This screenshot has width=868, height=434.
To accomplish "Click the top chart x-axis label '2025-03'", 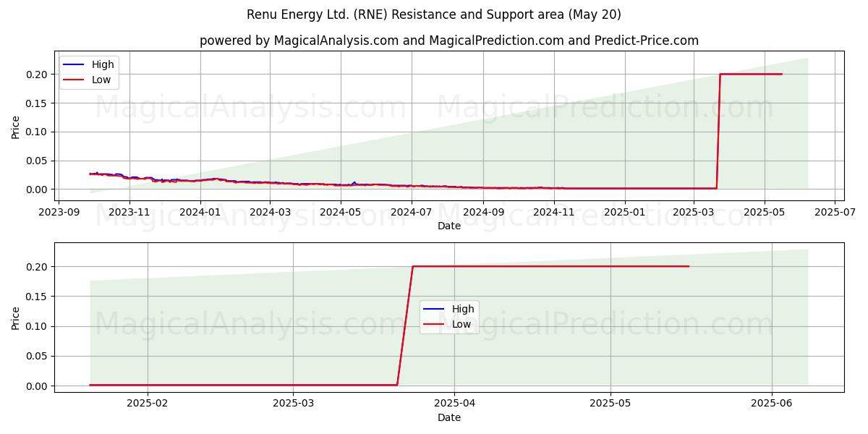I will 693,211.
